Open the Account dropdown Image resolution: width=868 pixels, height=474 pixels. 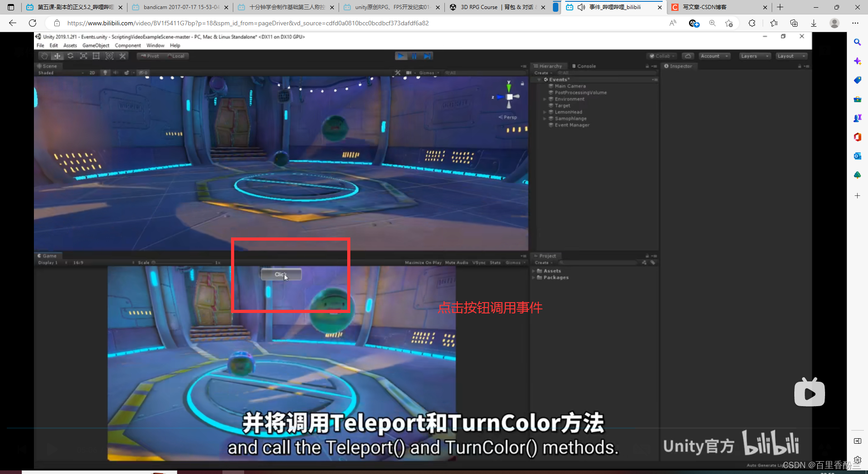pyautogui.click(x=714, y=56)
